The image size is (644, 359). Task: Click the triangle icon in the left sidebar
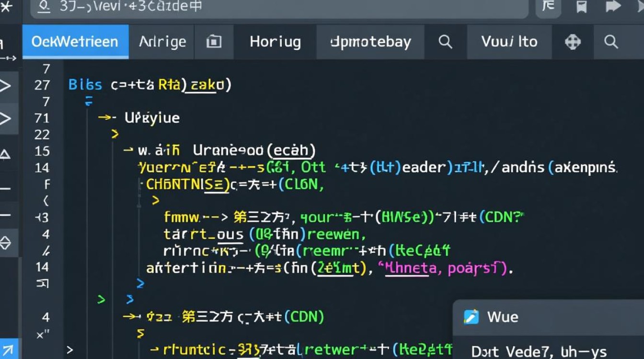pyautogui.click(x=5, y=154)
